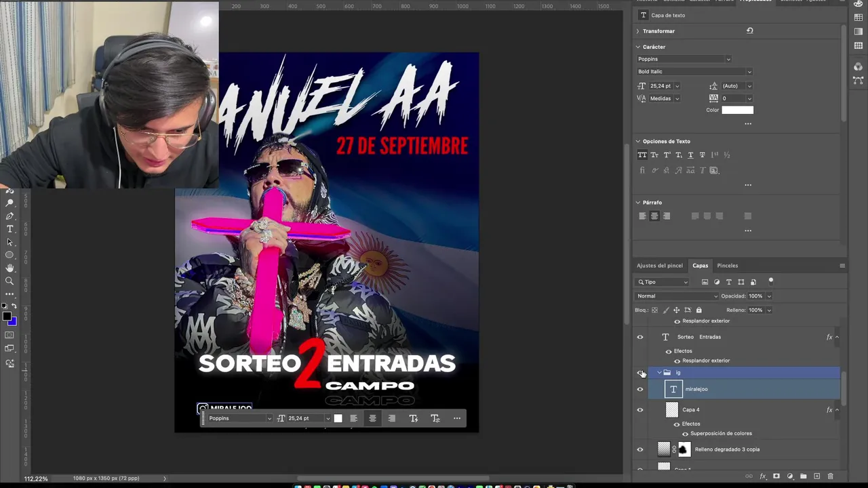Toggle Subscript text option
Image resolution: width=868 pixels, height=488 pixels.
679,155
